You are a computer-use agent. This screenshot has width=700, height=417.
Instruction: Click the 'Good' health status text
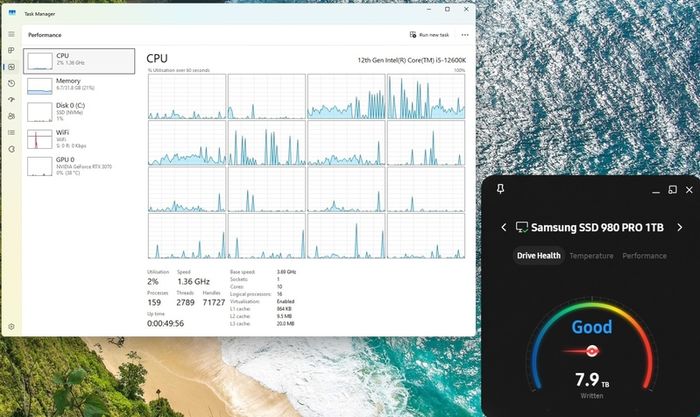[x=592, y=327]
